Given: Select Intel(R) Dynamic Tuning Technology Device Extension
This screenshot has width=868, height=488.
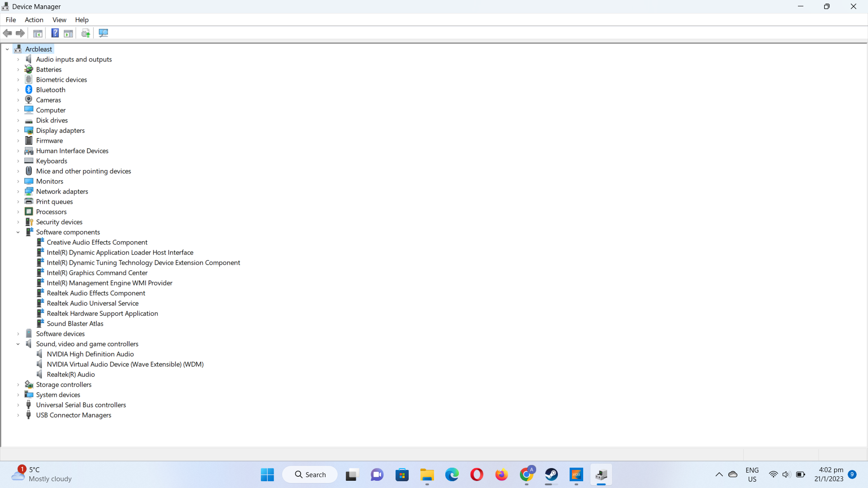Looking at the screenshot, I should [x=144, y=263].
